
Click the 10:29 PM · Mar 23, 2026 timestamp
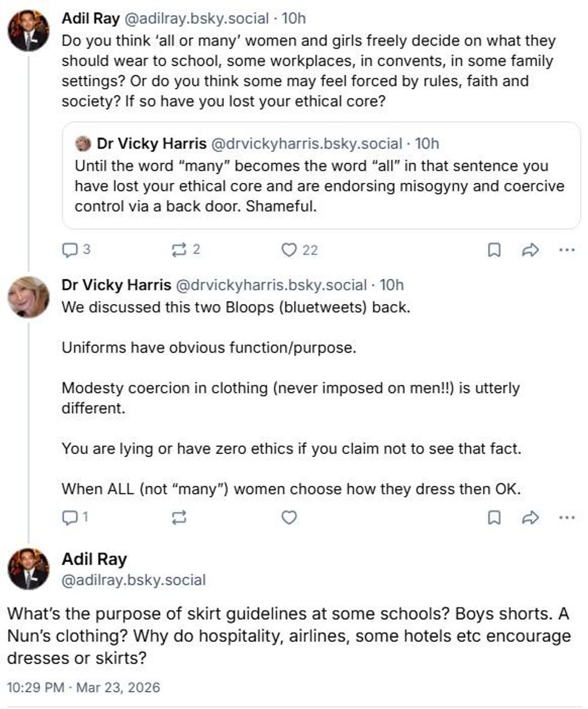coord(83,687)
